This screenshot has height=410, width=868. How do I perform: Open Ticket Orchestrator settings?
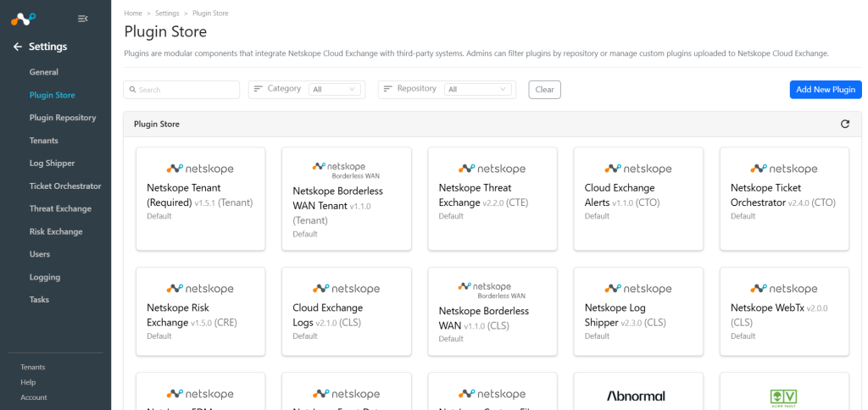coord(65,186)
